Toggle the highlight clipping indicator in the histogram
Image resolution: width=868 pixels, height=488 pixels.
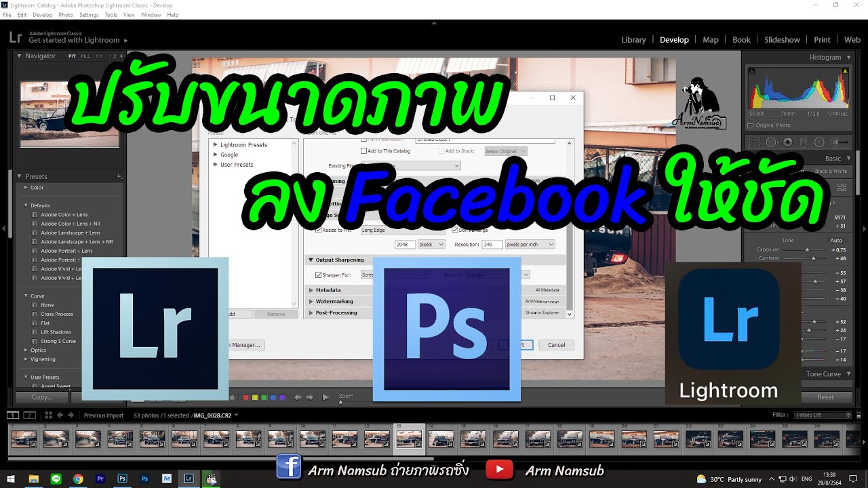tap(844, 70)
